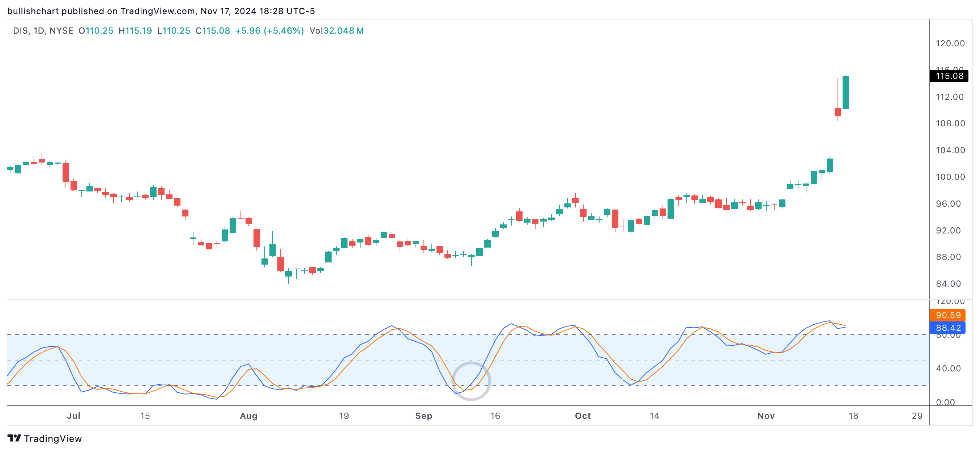This screenshot has width=980, height=451.
Task: Click the published header text line
Action: click(x=161, y=11)
